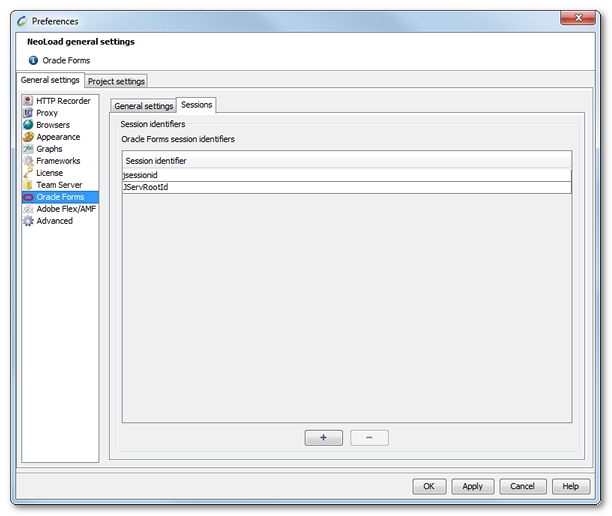Screen dimensions: 612x516
Task: Switch to the Project settings tab
Action: coord(117,81)
